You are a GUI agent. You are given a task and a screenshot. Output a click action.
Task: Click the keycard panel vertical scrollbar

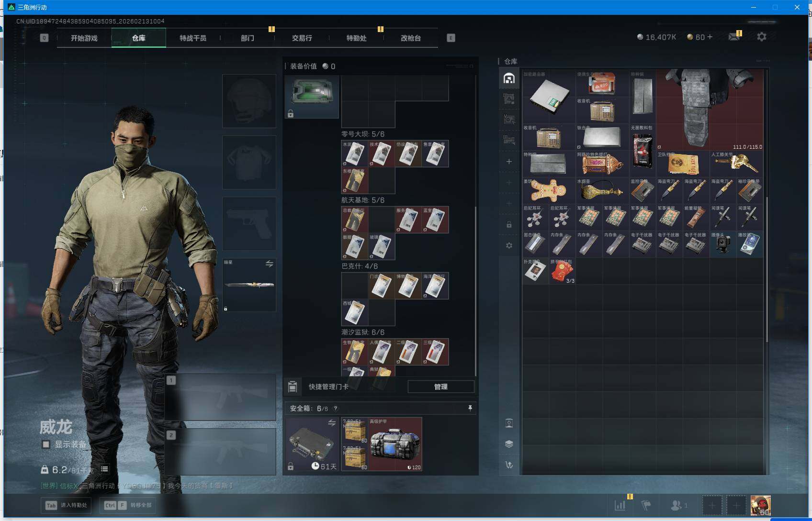475,291
